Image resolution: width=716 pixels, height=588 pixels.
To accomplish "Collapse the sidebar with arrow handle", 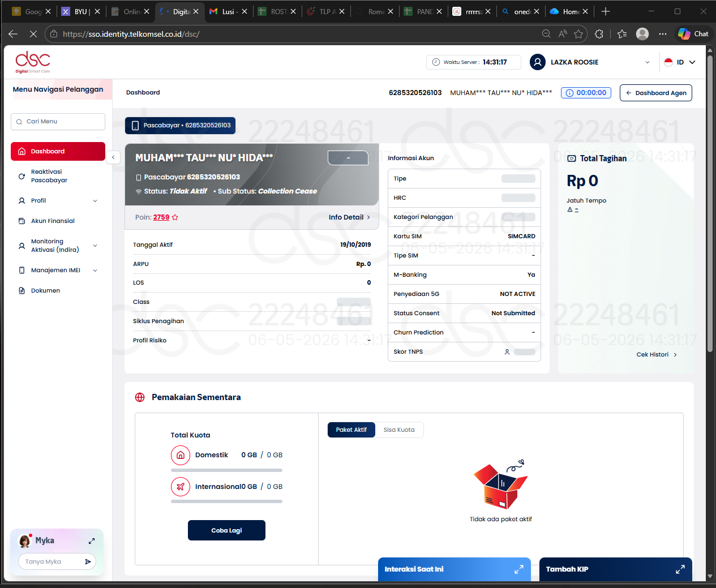I will click(x=113, y=157).
